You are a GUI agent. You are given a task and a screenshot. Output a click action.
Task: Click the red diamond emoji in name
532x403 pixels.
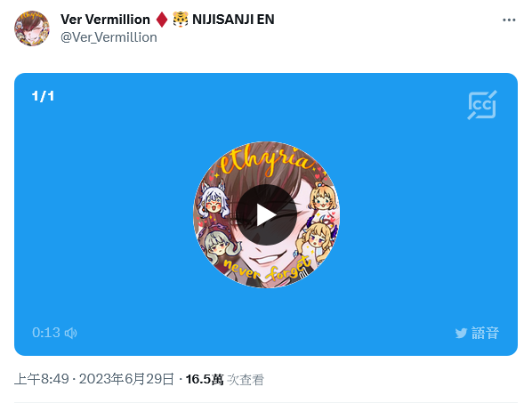coord(162,20)
